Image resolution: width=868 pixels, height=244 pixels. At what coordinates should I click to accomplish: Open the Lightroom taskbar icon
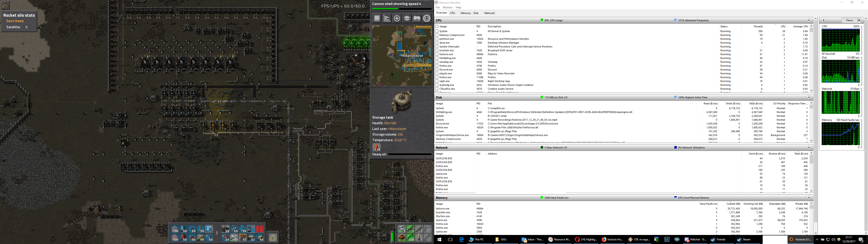pyautogui.click(x=667, y=239)
